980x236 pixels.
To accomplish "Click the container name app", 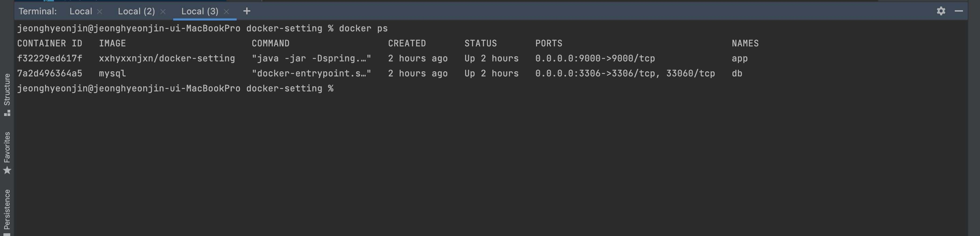I will coord(740,59).
